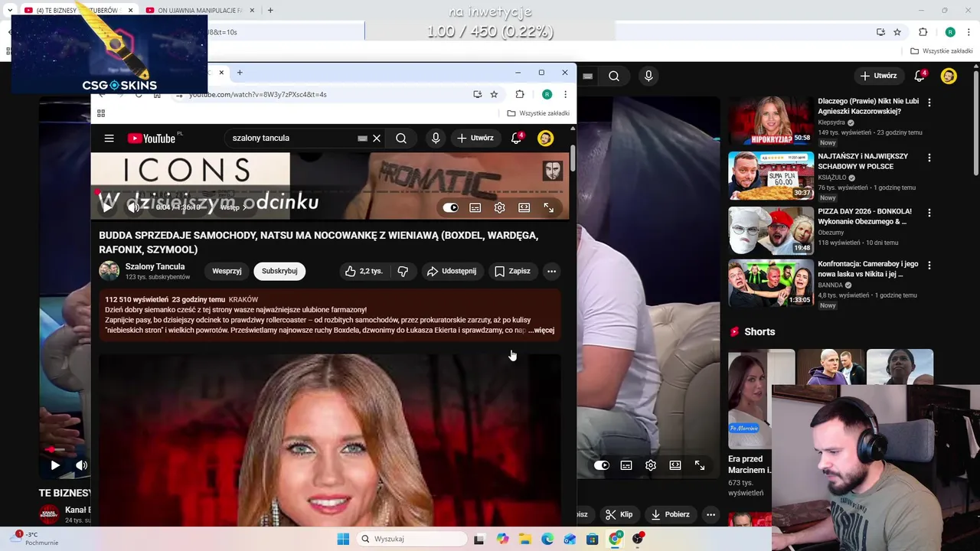Screen dimensions: 980x551
Task: Open the 'PIZZA DAY 2026 - BONKOLA!' thumbnail
Action: point(771,230)
